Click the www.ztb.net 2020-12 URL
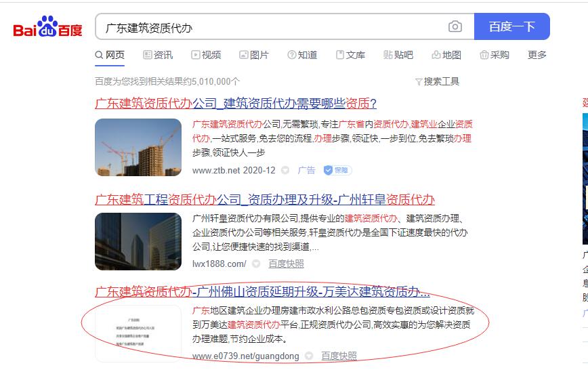This screenshot has width=588, height=374. (234, 170)
